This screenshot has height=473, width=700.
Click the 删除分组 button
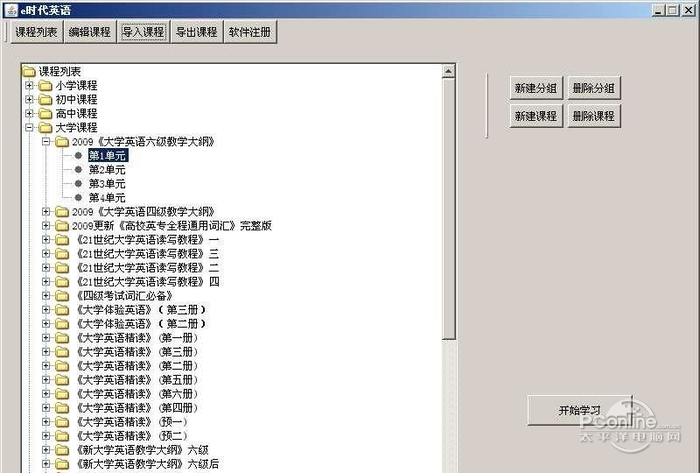(594, 88)
